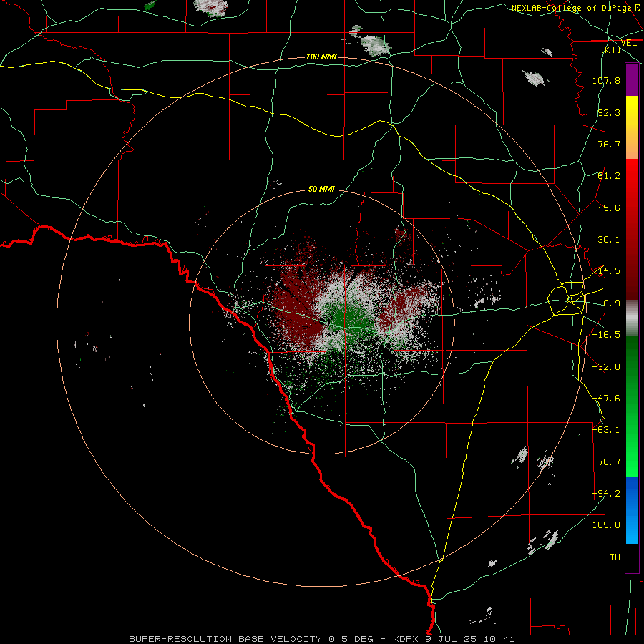
Task: Click the 50 NMI range ring label
Action: click(321, 189)
